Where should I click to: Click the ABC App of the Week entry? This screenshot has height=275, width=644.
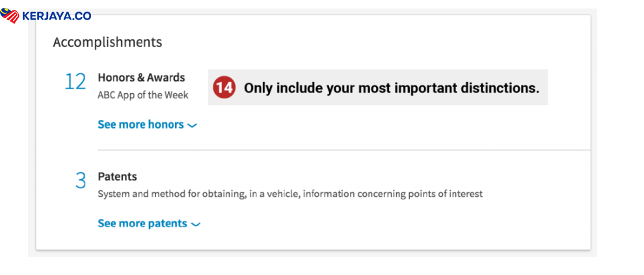pos(143,95)
